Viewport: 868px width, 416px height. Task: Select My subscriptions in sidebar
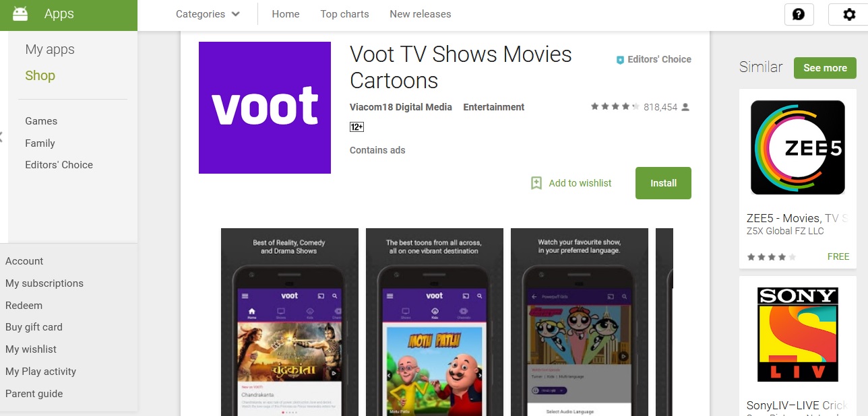(x=44, y=283)
